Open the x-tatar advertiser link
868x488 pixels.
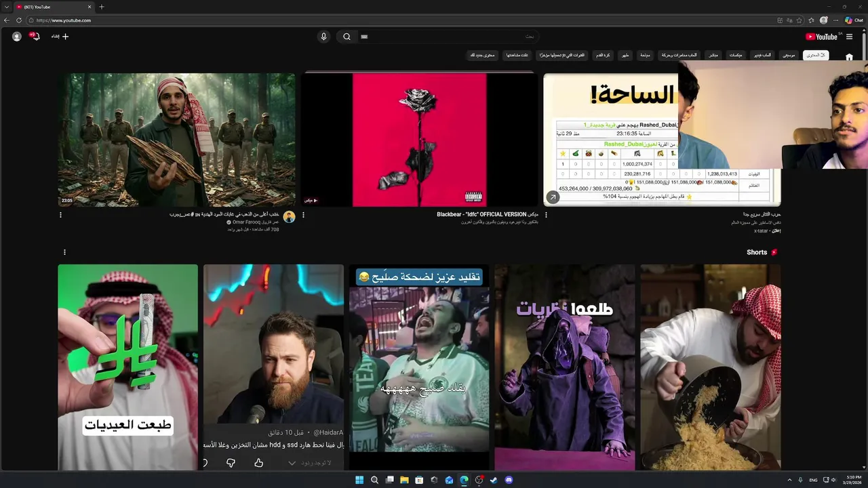(761, 230)
